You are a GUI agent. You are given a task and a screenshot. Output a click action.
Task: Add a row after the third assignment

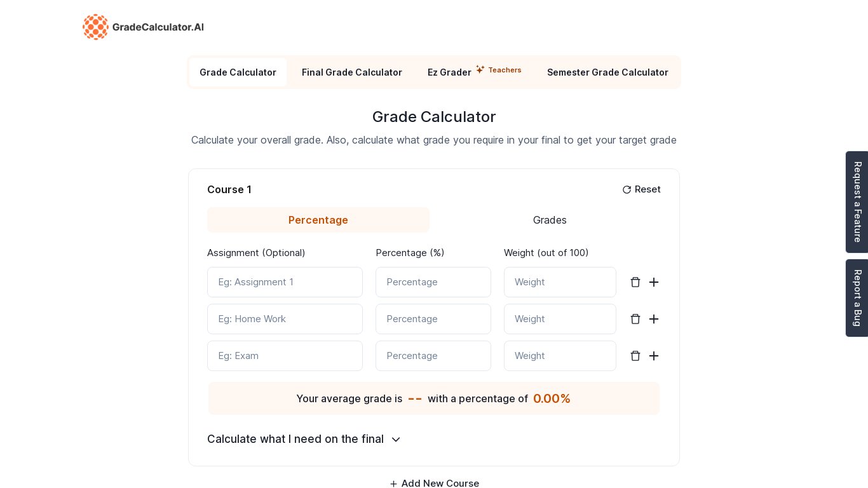tap(654, 356)
